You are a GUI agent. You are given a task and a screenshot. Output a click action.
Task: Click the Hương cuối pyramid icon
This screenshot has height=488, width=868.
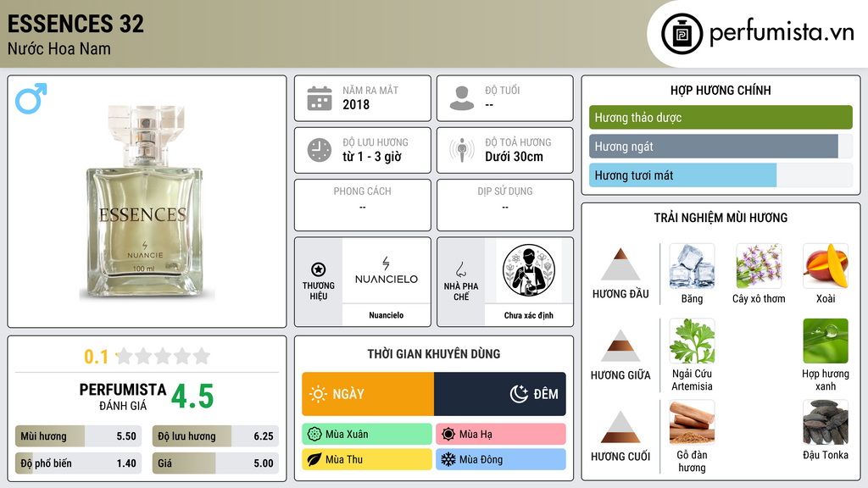coord(620,427)
